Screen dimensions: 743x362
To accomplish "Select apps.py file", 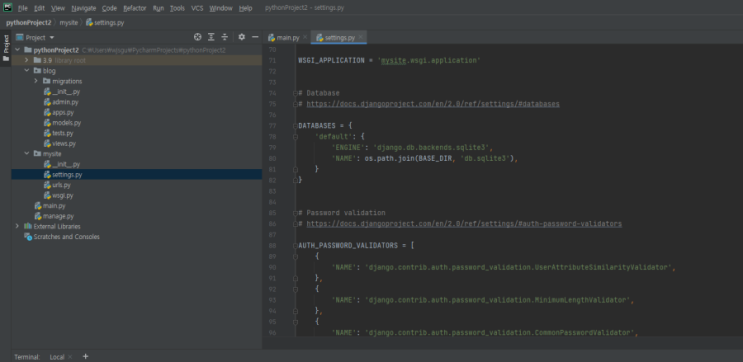I will [59, 112].
